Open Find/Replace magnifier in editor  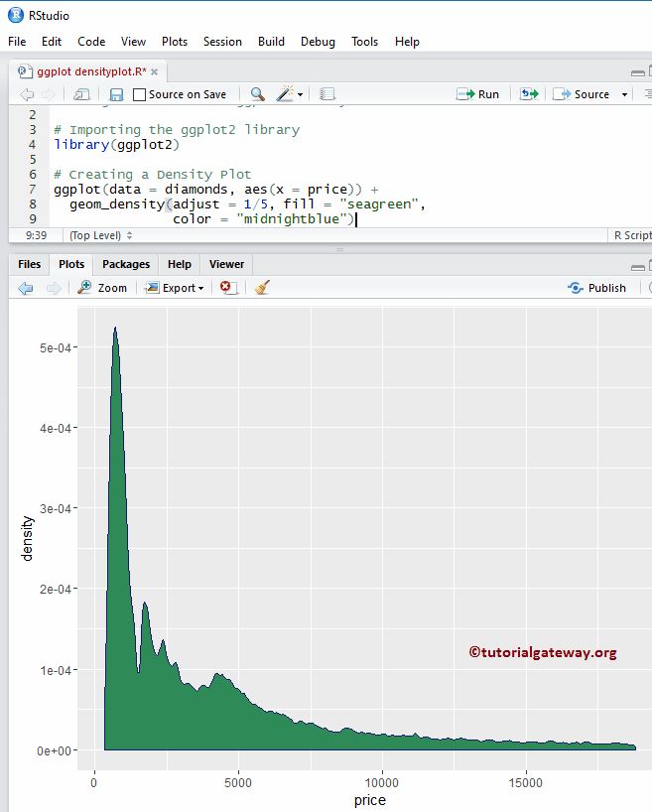257,94
